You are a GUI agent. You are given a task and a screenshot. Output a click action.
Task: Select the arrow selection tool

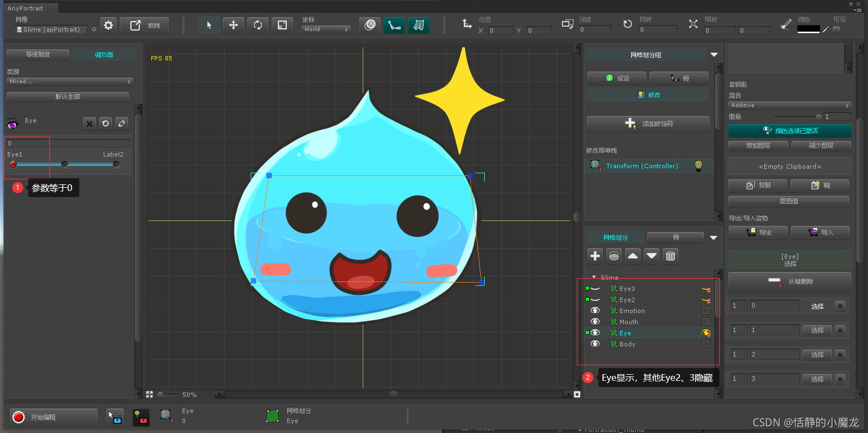point(209,25)
